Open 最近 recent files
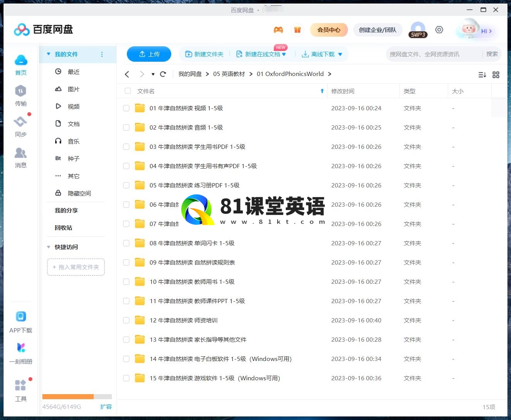This screenshot has width=511, height=420. pos(74,72)
